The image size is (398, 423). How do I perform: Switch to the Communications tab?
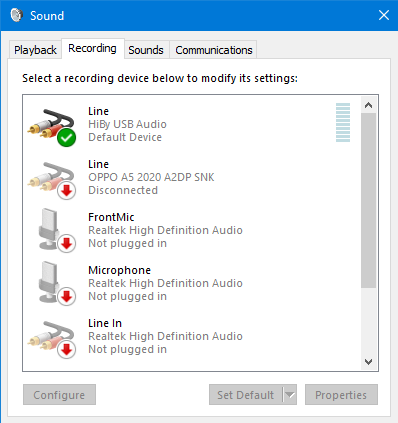tap(214, 50)
